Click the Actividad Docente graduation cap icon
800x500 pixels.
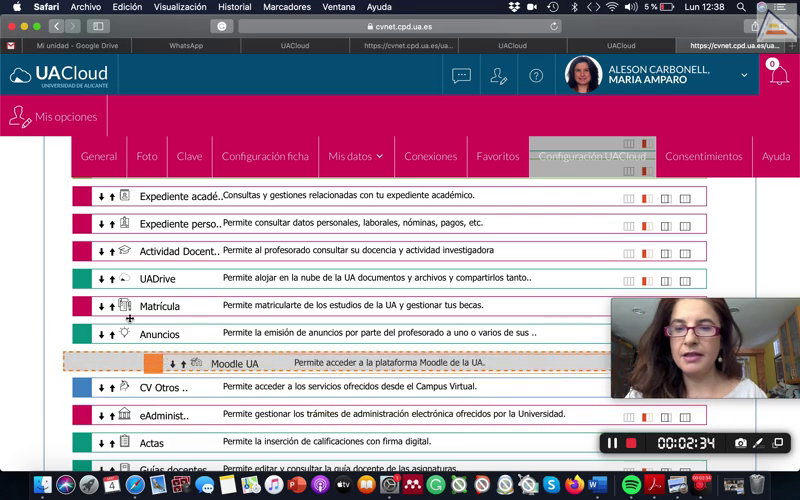125,251
